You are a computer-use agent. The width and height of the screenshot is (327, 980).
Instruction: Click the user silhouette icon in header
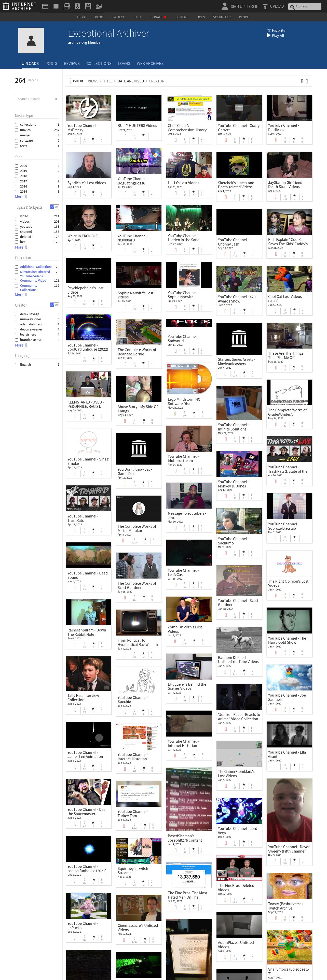coord(225,6)
